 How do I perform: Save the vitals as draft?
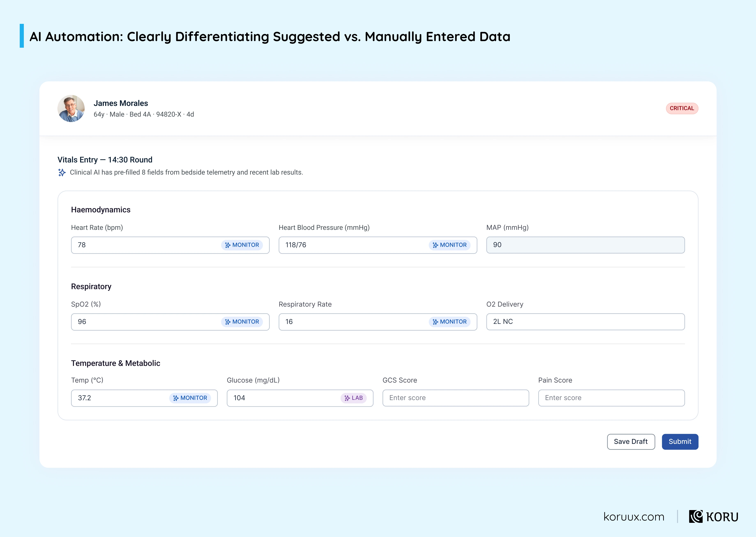point(631,442)
